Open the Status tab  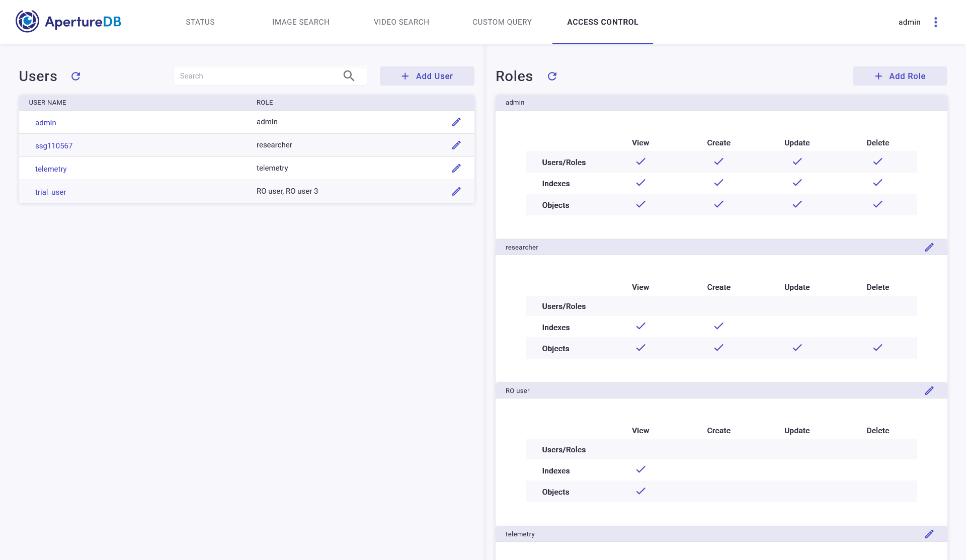(x=200, y=22)
